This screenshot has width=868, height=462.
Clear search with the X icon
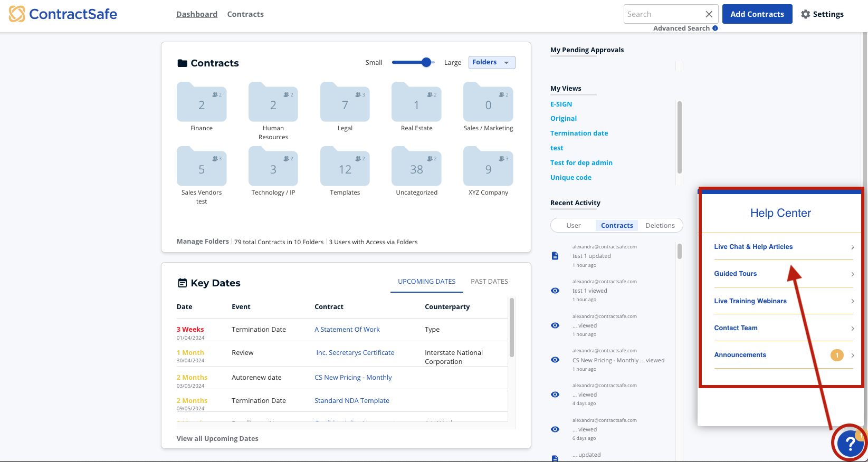coord(709,14)
